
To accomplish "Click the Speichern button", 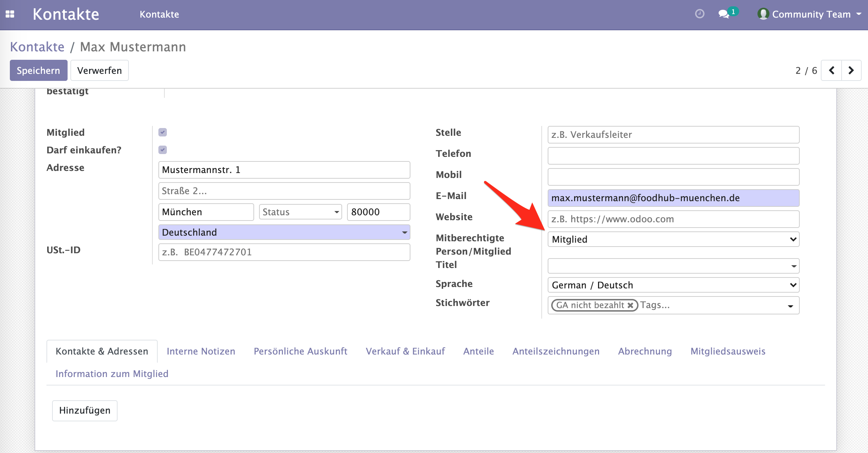I will (x=38, y=70).
